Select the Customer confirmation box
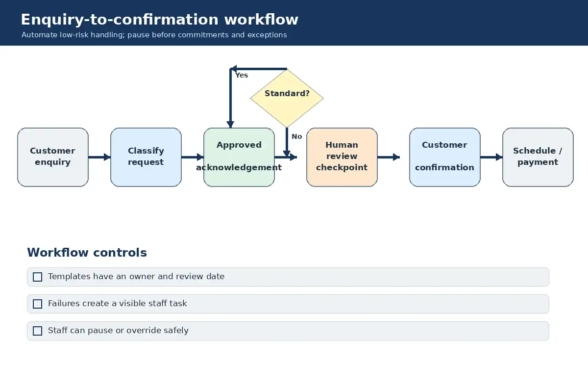Screen dimensions: 588x368 click(445, 157)
